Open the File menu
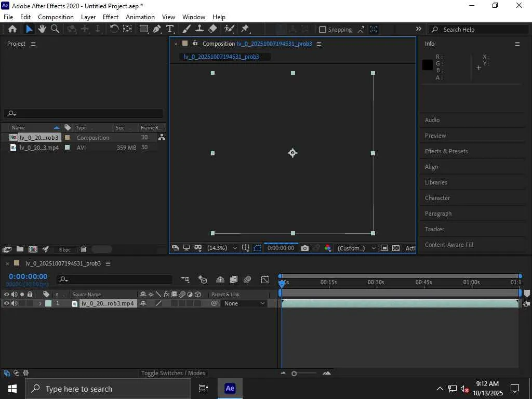The height and width of the screenshot is (399, 532). [8, 17]
